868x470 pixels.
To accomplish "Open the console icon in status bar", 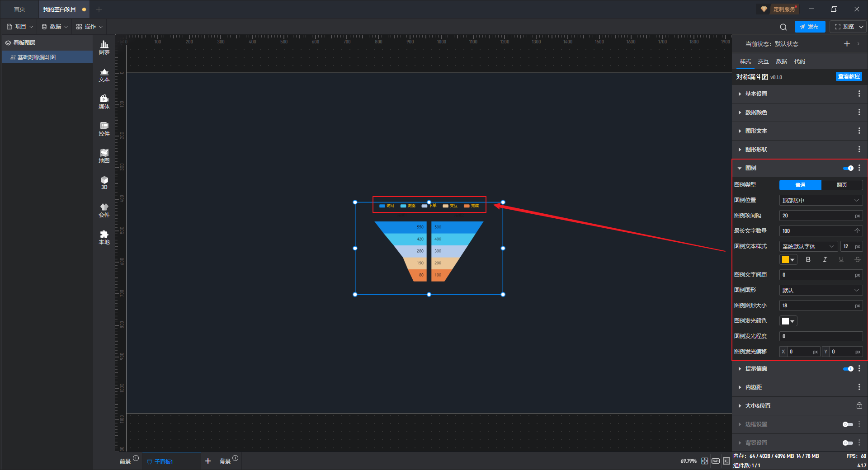I will click(726, 461).
